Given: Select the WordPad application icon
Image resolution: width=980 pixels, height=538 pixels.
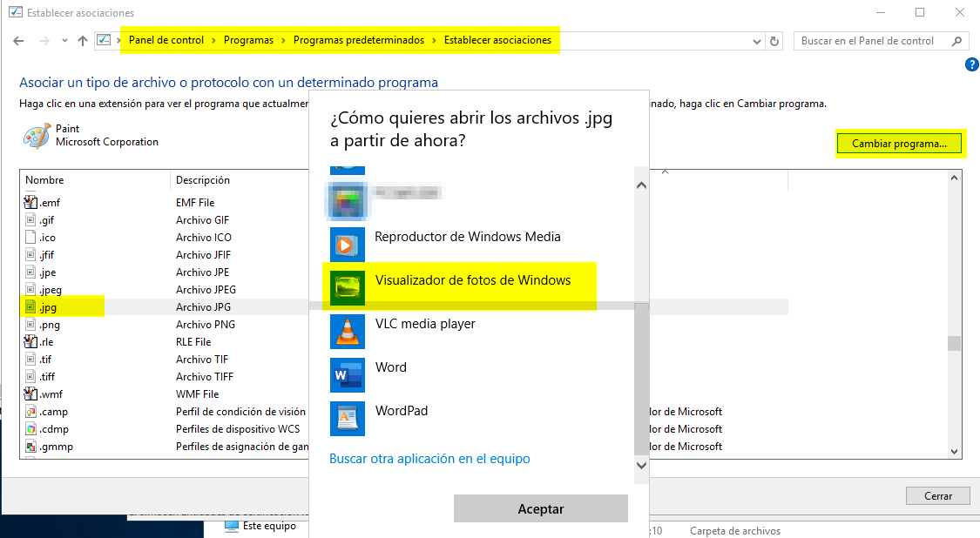Looking at the screenshot, I should coord(347,419).
